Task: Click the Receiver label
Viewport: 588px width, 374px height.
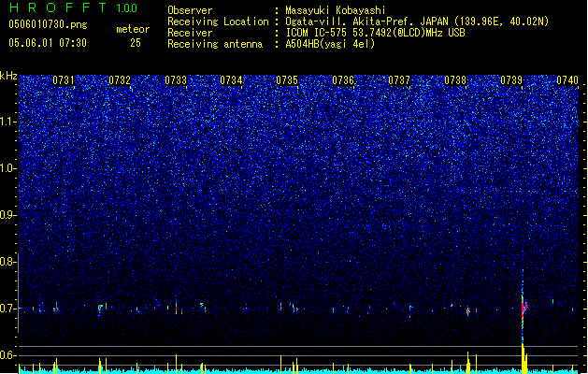Action: [x=190, y=33]
